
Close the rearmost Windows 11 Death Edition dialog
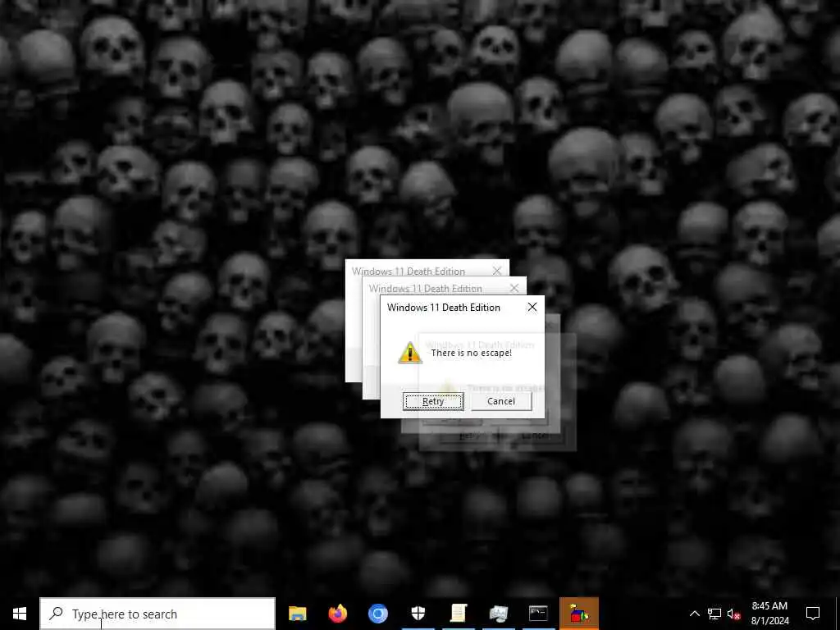tap(497, 271)
